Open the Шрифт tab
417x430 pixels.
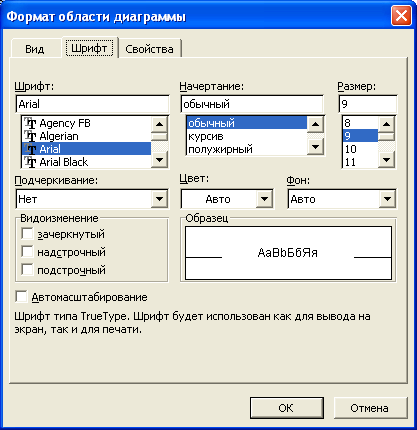(89, 48)
